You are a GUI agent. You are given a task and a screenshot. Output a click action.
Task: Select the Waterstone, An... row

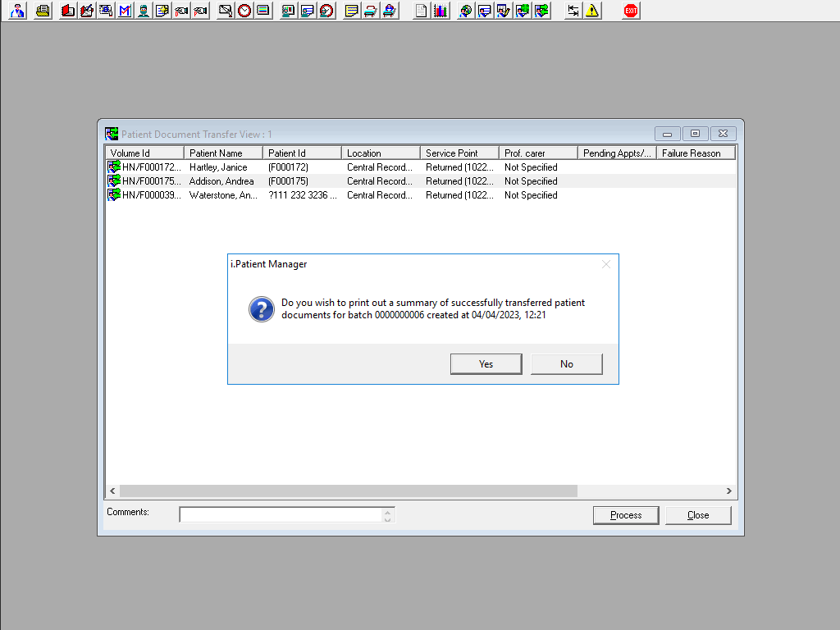tap(421, 195)
